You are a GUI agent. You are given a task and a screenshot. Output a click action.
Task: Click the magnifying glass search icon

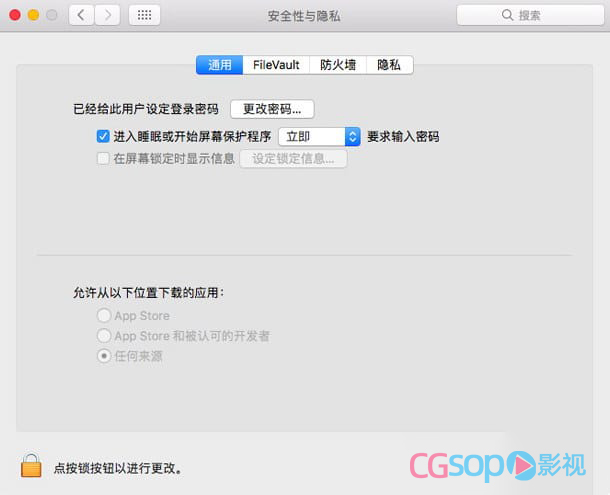tap(507, 15)
